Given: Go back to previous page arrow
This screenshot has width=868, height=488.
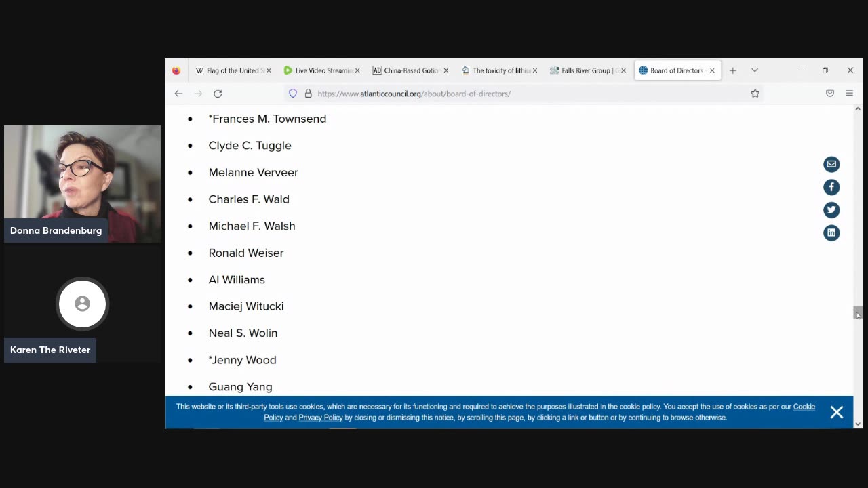Looking at the screenshot, I should pos(178,94).
